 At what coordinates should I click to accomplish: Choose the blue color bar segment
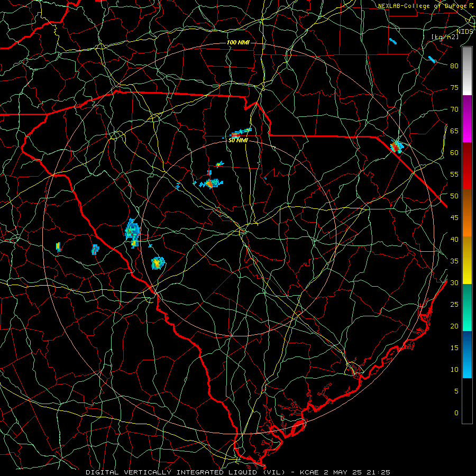467,354
